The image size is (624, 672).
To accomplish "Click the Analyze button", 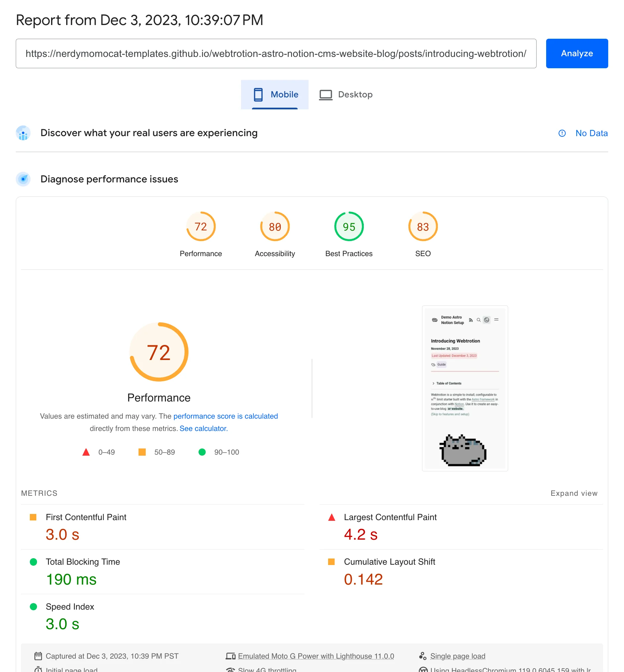I will point(577,53).
